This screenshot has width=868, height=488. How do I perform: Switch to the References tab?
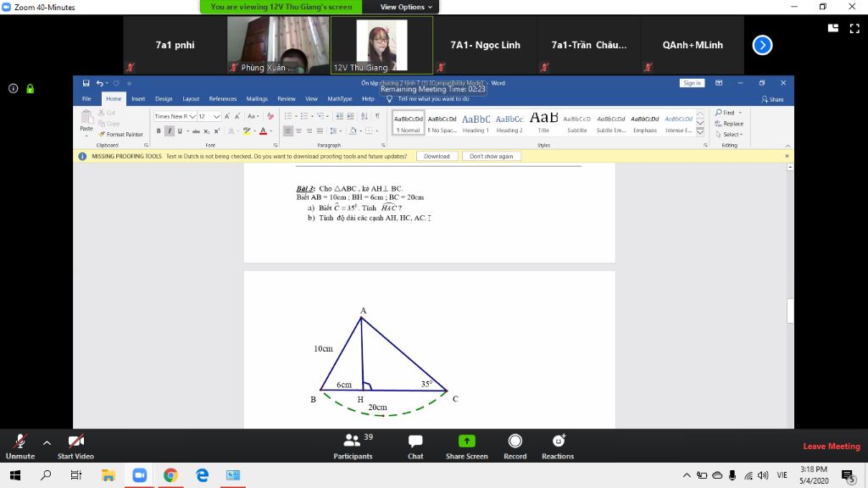coord(223,99)
